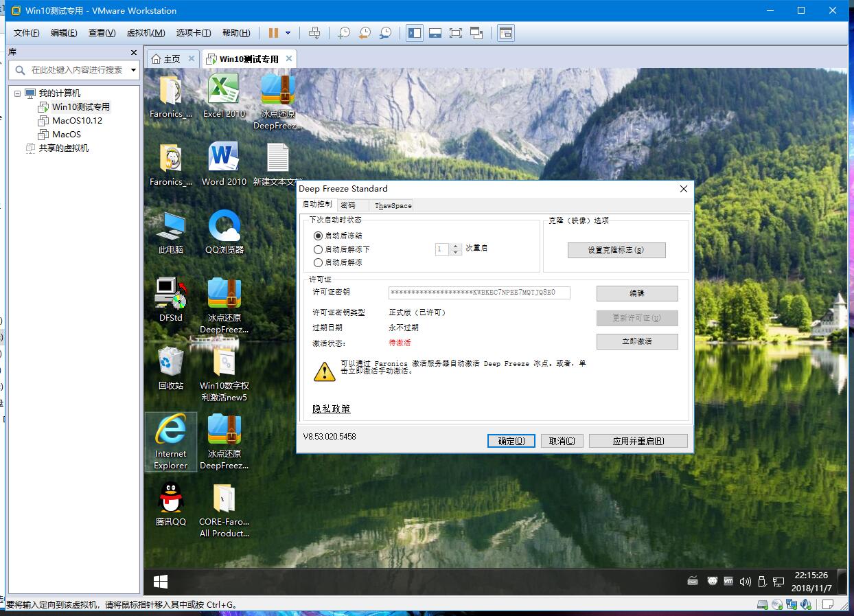The width and height of the screenshot is (854, 616).
Task: Open the 隐私政策 link
Action: tap(332, 409)
